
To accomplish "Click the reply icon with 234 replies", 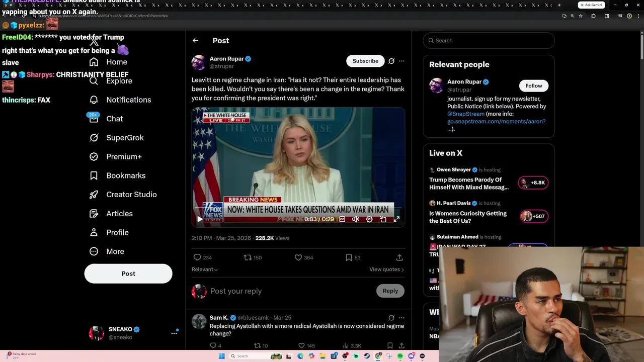I will tap(197, 257).
